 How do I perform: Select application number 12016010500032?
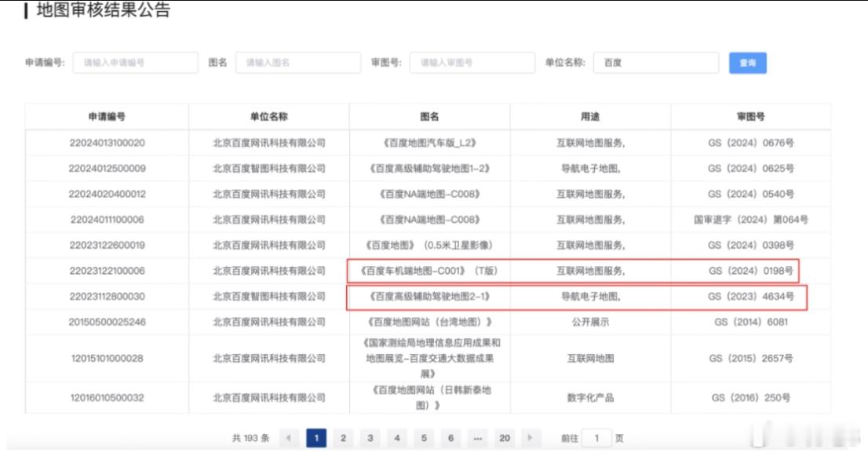(107, 397)
